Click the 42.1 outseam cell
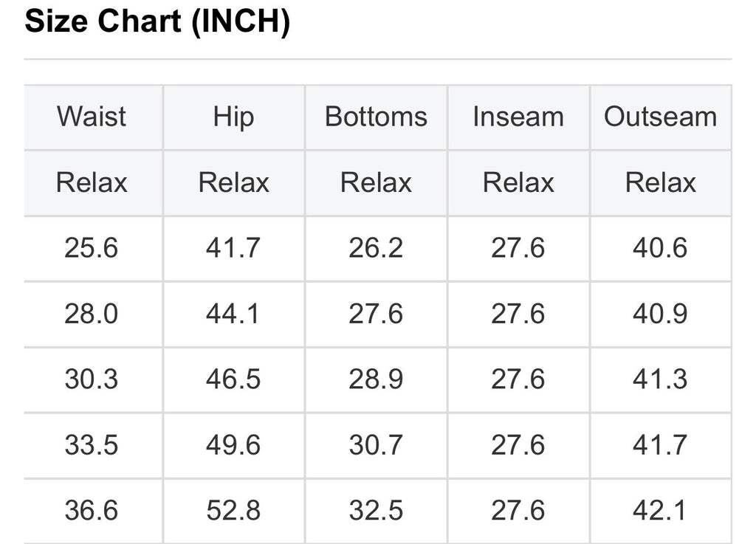Image resolution: width=756 pixels, height=544 pixels. (x=660, y=511)
